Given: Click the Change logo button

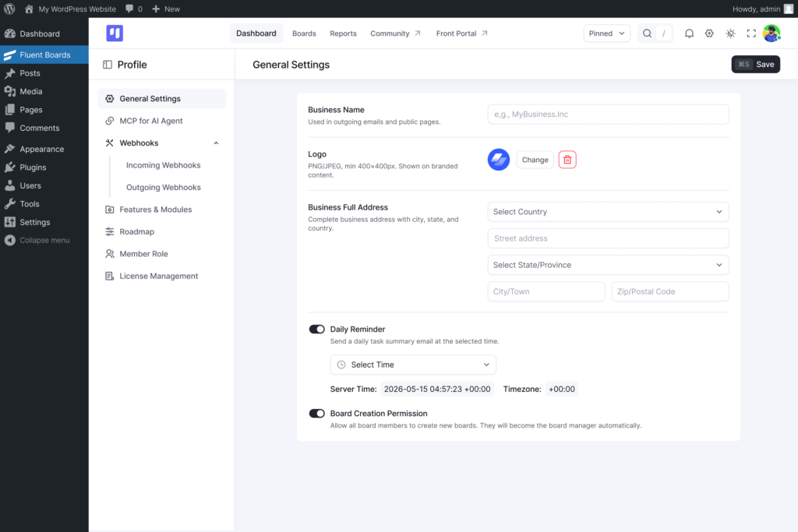Looking at the screenshot, I should coord(535,160).
